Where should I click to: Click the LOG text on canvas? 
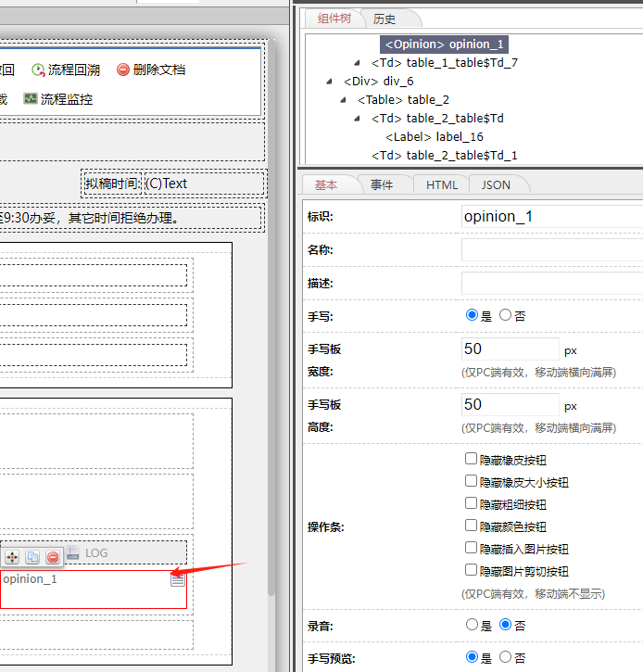(x=96, y=552)
